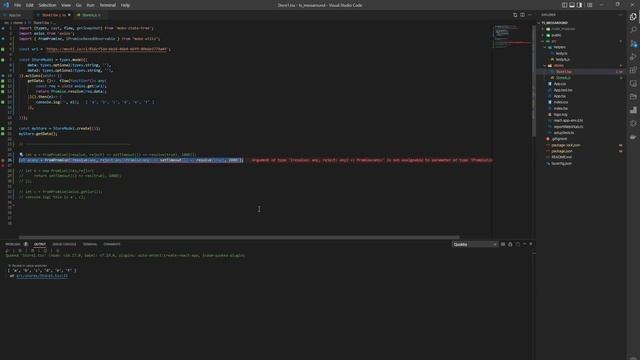Image resolution: width=640 pixels, height=360 pixels.
Task: Click the stores breadcrumb segment above editor
Action: [x=19, y=23]
